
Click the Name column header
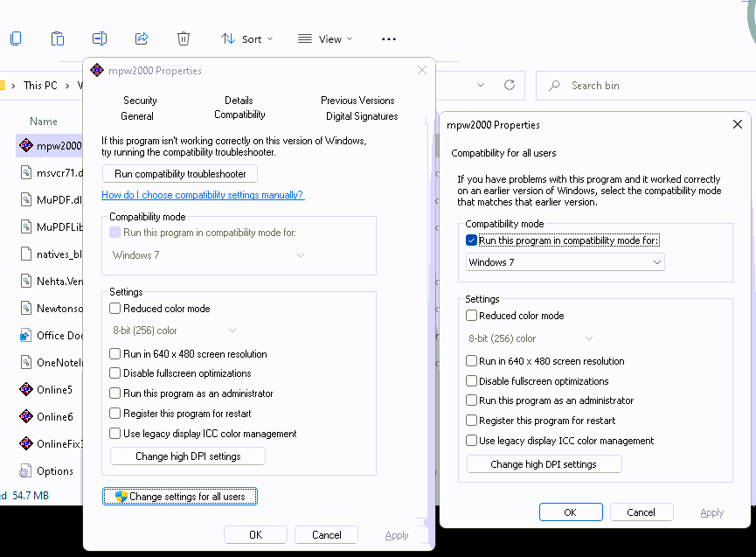coord(44,121)
